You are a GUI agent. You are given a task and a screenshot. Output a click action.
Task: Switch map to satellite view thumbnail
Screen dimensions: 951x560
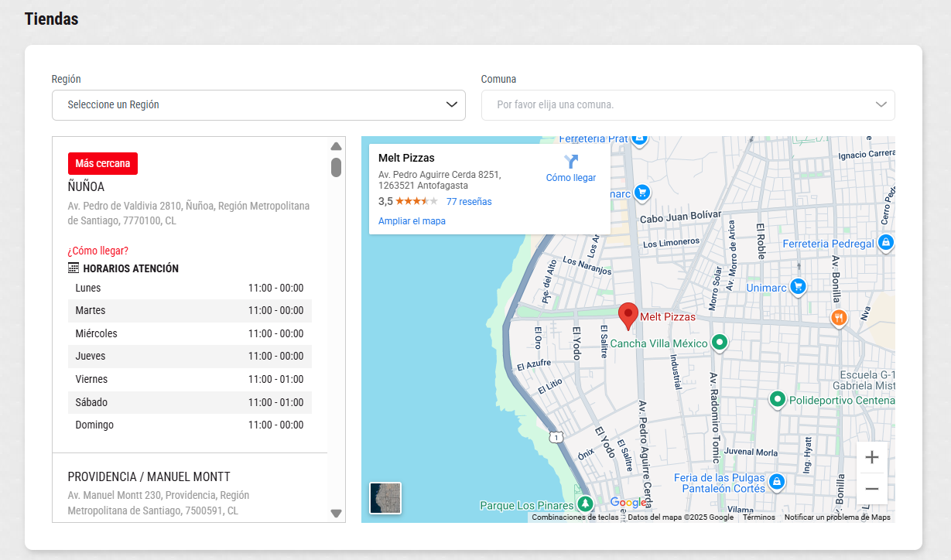pyautogui.click(x=385, y=498)
